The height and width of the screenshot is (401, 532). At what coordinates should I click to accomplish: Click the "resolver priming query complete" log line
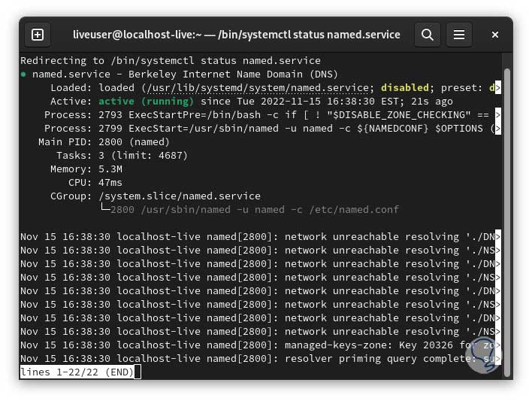tap(259, 359)
